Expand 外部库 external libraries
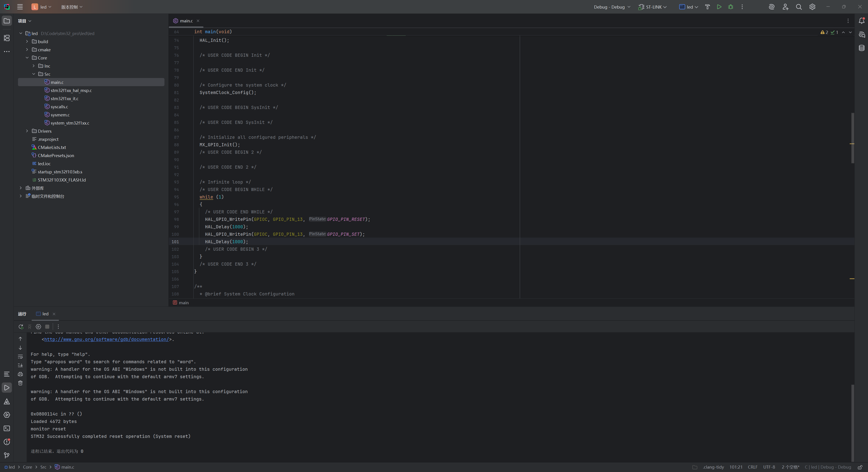Screen dimensions: 868x472 (21, 188)
